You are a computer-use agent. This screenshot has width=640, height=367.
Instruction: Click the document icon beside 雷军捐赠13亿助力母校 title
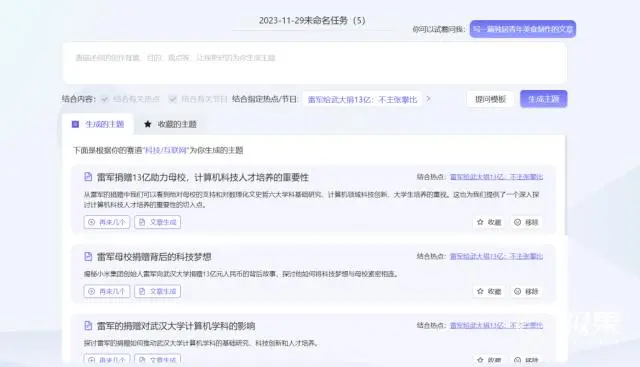(88, 177)
